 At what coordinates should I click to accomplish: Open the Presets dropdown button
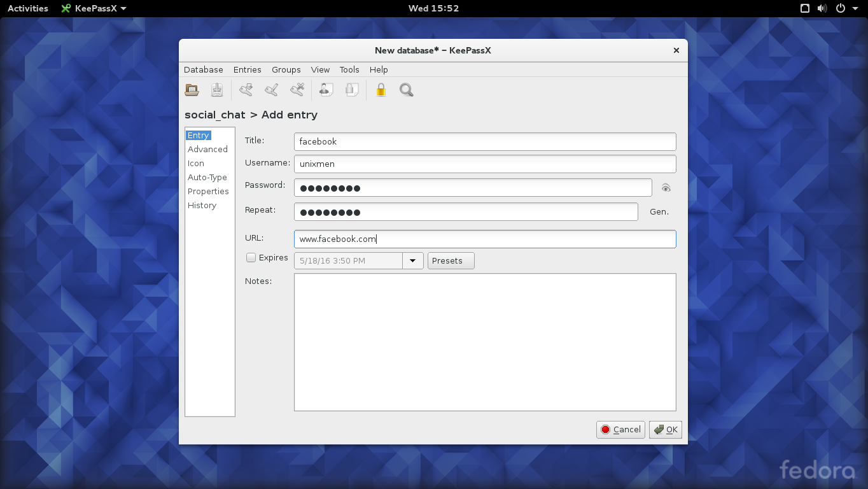pos(451,261)
